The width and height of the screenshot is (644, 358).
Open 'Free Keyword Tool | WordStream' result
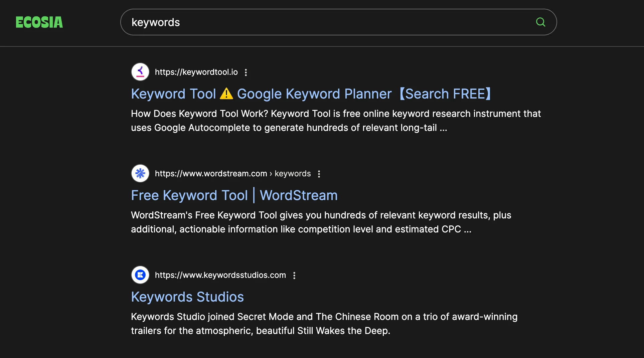pos(234,195)
